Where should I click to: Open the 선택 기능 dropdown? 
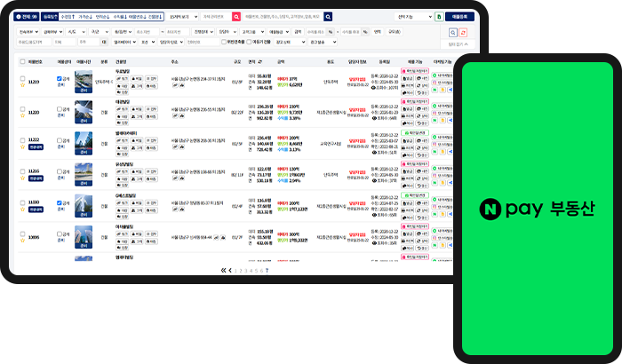pos(414,17)
